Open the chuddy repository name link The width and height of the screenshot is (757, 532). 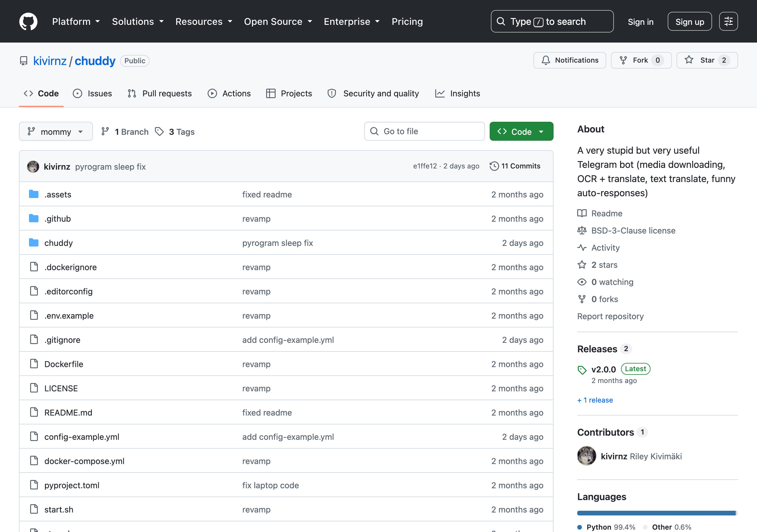[95, 61]
